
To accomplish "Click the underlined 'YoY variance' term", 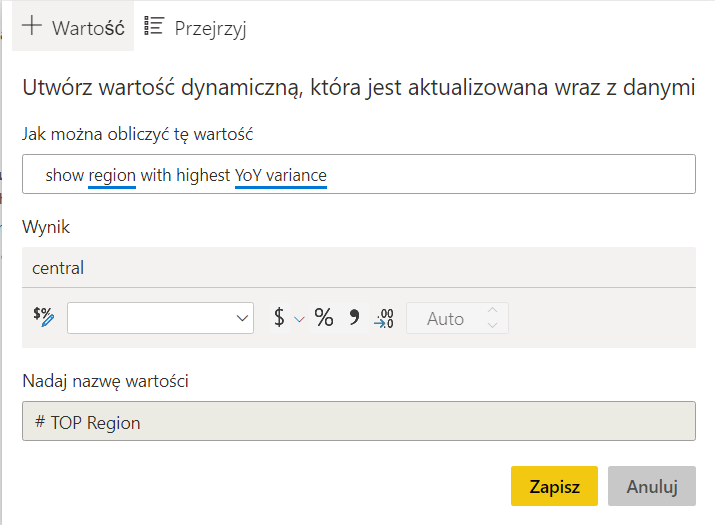I will tap(281, 175).
